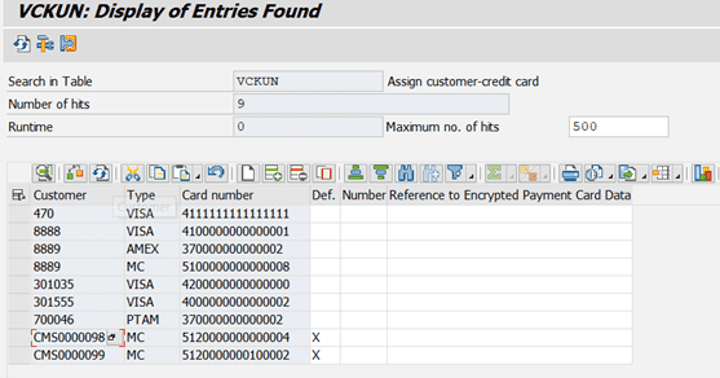Image resolution: width=720 pixels, height=378 pixels.
Task: Click the grid toolbar Refresh icon
Action: pos(101,173)
